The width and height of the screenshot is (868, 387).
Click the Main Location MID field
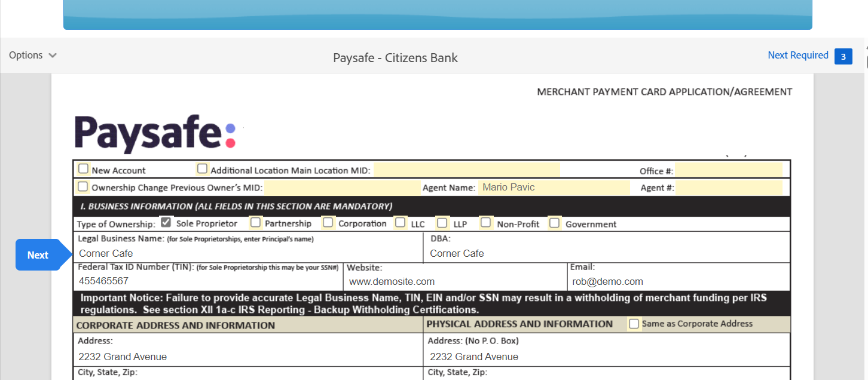[466, 170]
